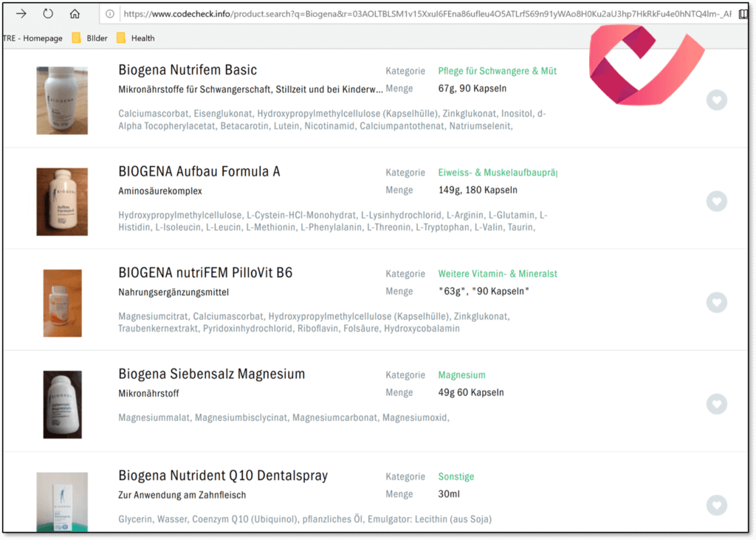Image resolution: width=756 pixels, height=540 pixels.
Task: Open site info icon beside URL
Action: coord(110,14)
